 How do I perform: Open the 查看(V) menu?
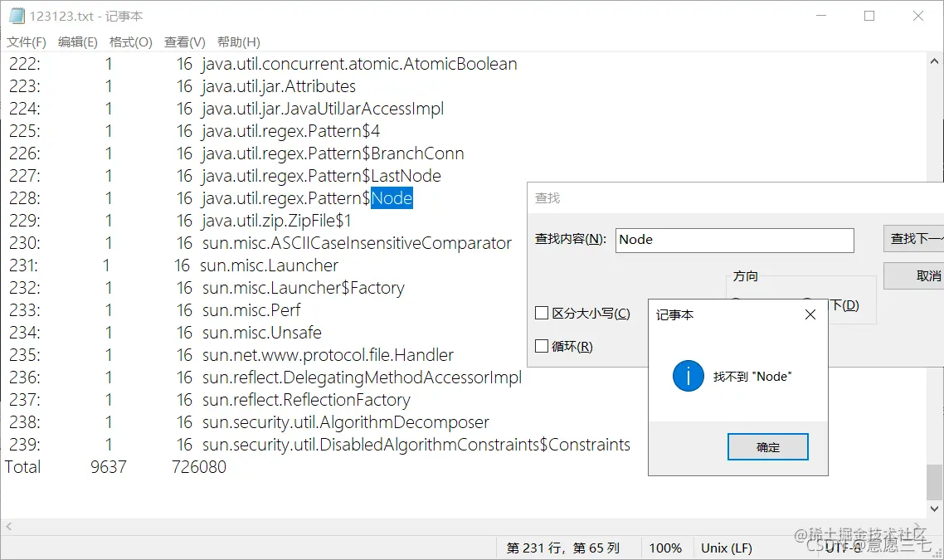(x=185, y=42)
